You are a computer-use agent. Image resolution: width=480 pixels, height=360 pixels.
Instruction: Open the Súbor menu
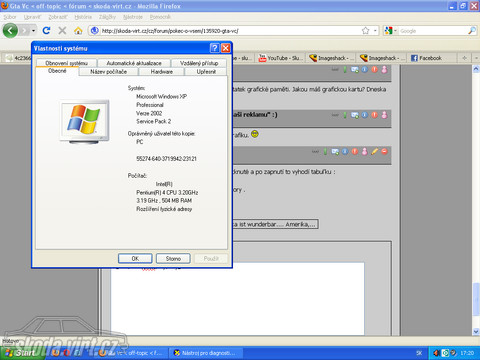click(10, 17)
